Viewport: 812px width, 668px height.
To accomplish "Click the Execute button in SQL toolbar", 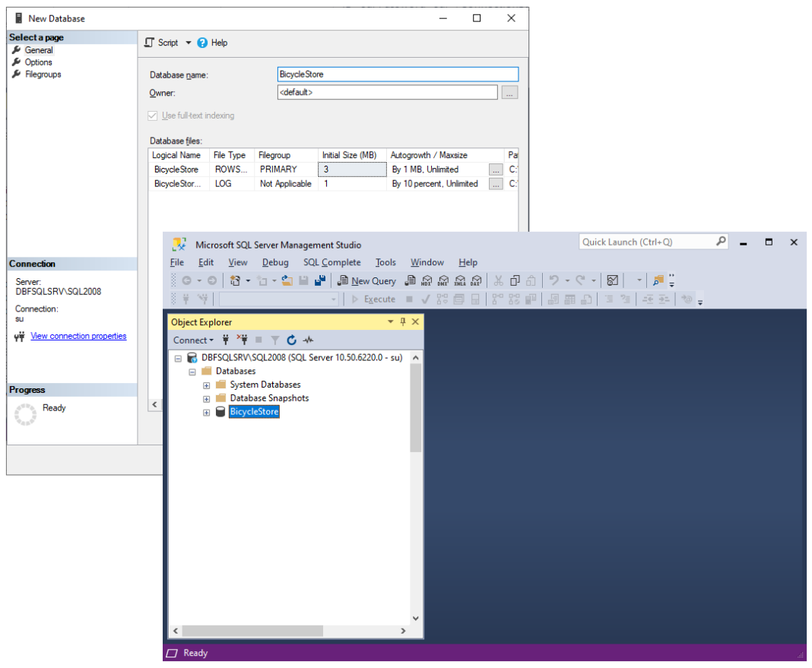I will tap(373, 299).
